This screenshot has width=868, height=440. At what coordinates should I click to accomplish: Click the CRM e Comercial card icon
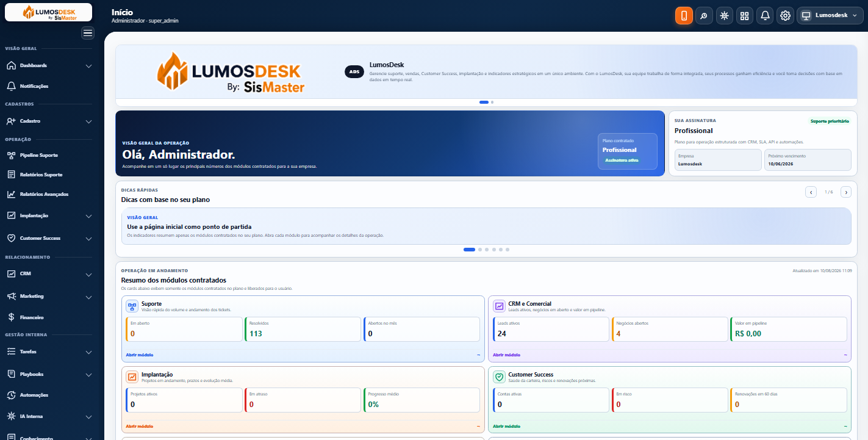click(499, 306)
